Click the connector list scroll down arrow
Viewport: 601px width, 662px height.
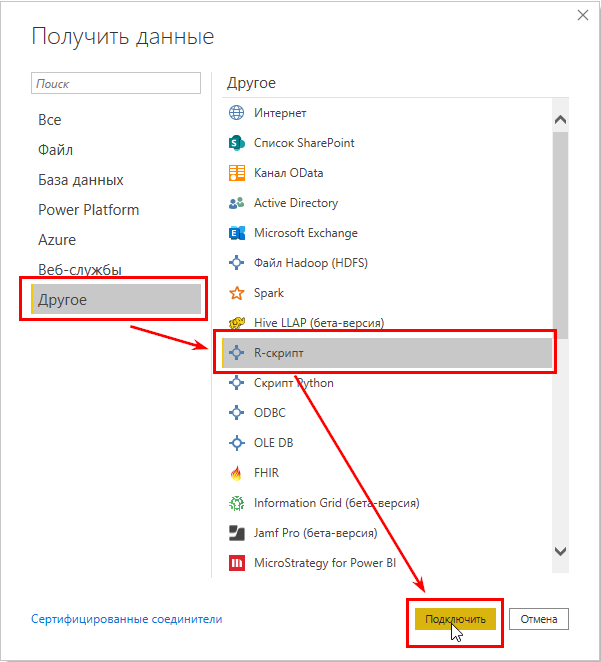tap(560, 551)
